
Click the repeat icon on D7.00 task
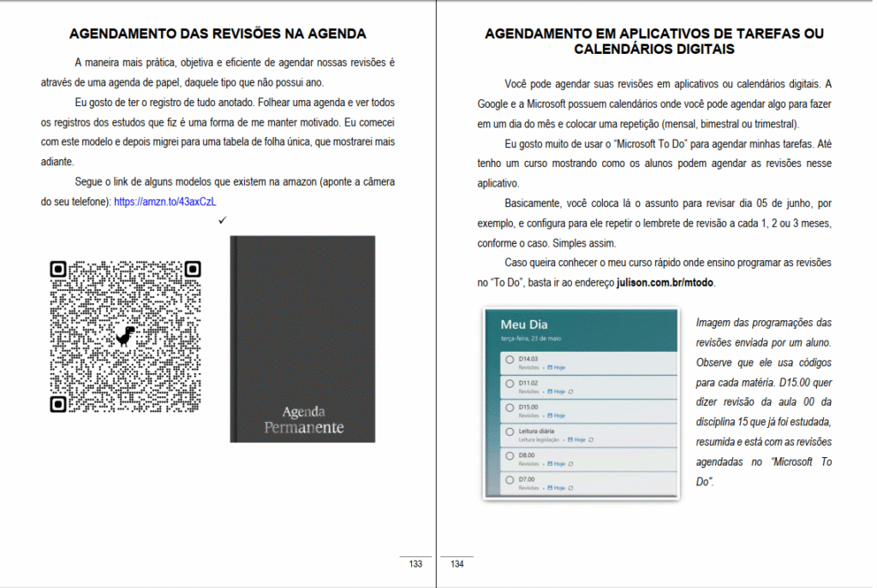tap(572, 487)
